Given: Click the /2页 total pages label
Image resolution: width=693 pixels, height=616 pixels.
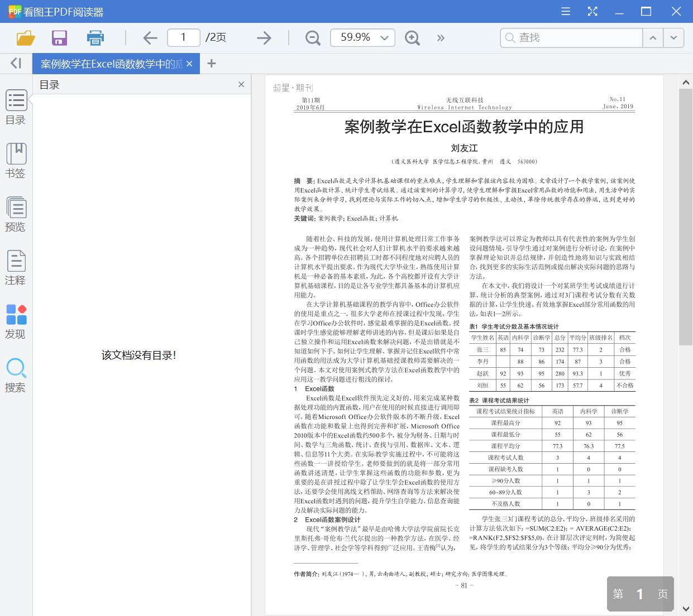Looking at the screenshot, I should pos(216,37).
